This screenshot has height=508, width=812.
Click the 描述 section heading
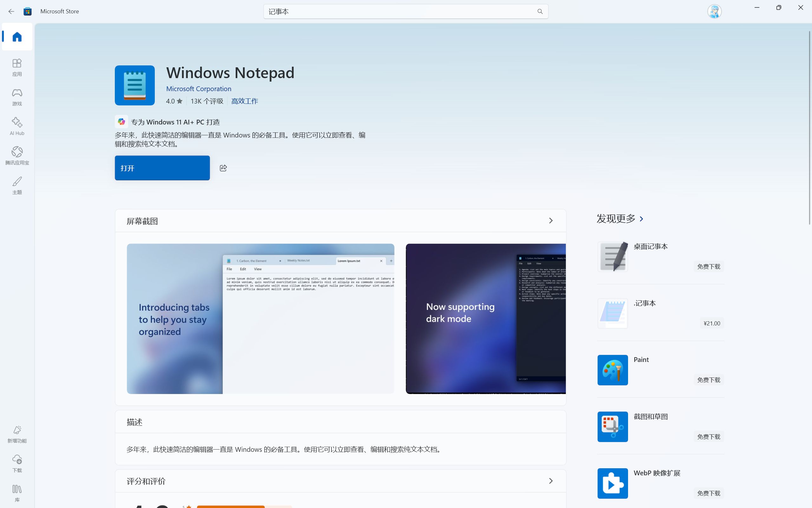point(134,422)
